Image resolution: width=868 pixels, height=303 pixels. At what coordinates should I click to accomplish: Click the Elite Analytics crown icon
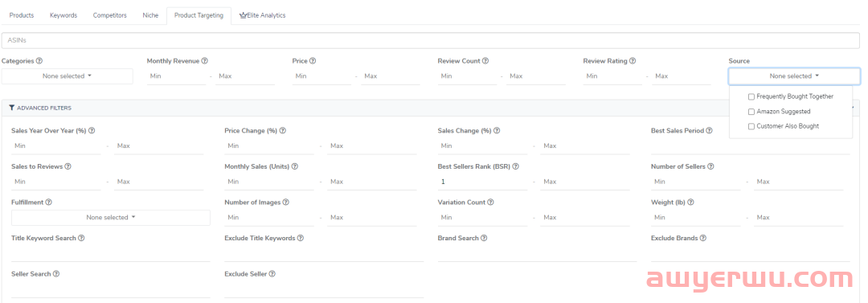tap(243, 15)
